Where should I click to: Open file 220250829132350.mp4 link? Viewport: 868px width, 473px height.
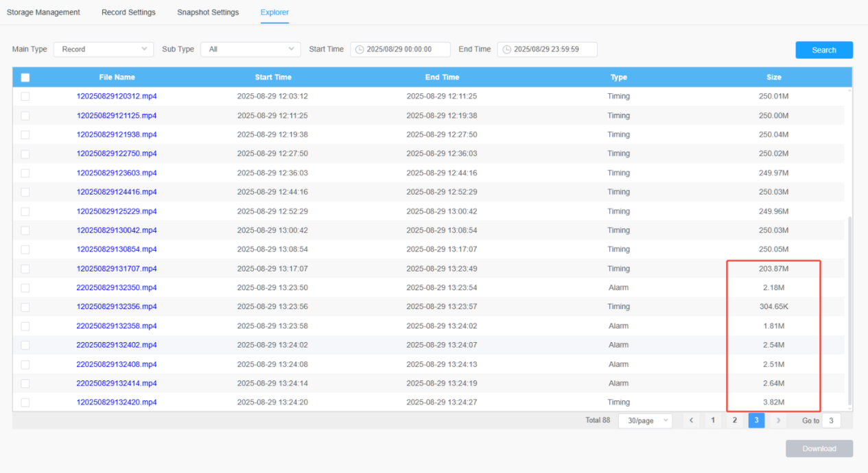point(117,288)
